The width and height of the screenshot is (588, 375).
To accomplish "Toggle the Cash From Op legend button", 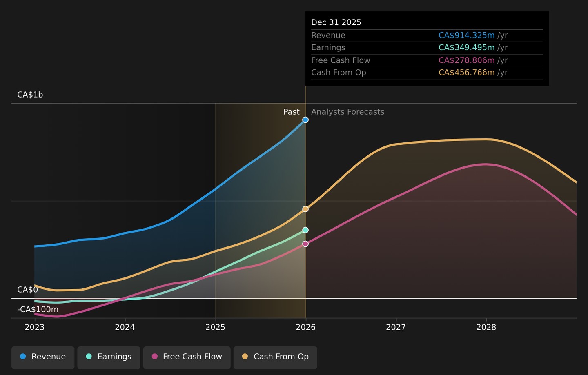I will tap(275, 357).
